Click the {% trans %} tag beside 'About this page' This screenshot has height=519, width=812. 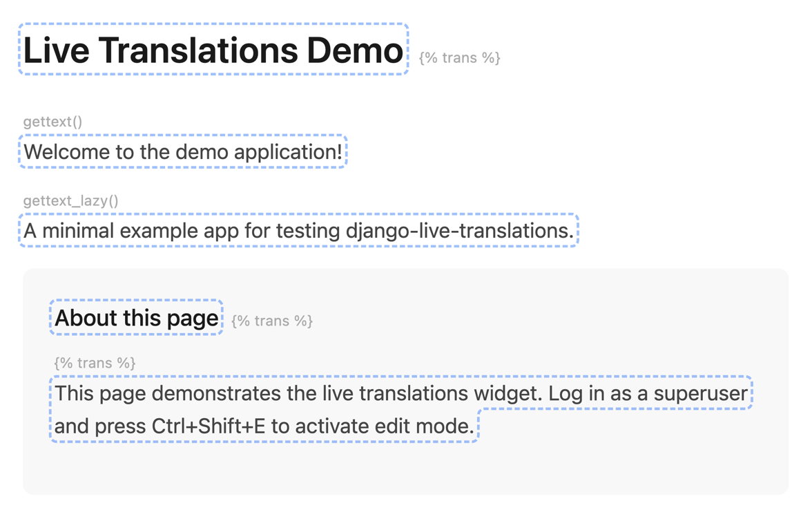click(x=272, y=321)
